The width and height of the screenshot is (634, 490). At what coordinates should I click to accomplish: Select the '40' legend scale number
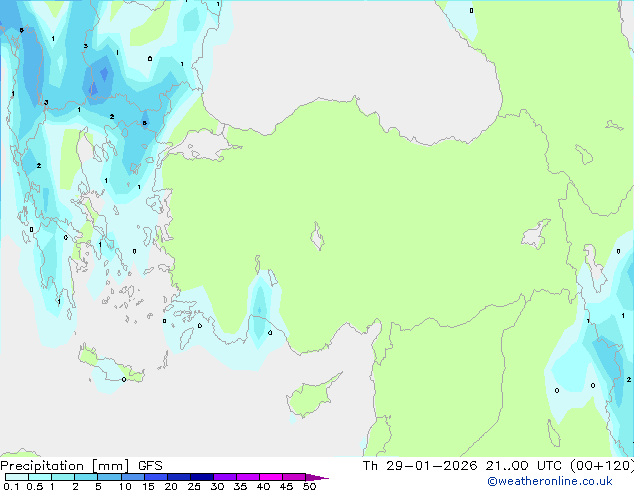click(x=263, y=486)
